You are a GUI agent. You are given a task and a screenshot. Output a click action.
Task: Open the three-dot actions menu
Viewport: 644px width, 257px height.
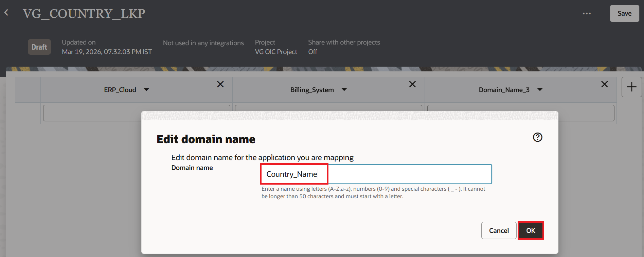[x=587, y=14]
